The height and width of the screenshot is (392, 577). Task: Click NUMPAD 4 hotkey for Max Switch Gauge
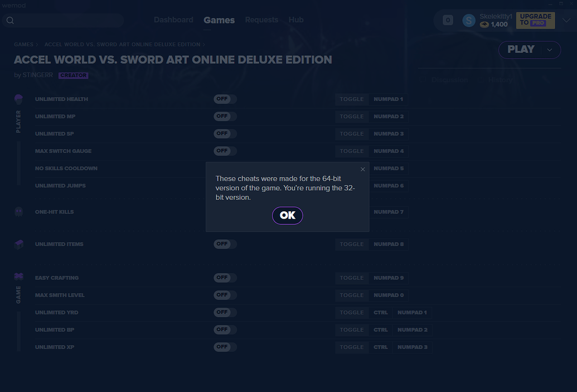click(389, 151)
